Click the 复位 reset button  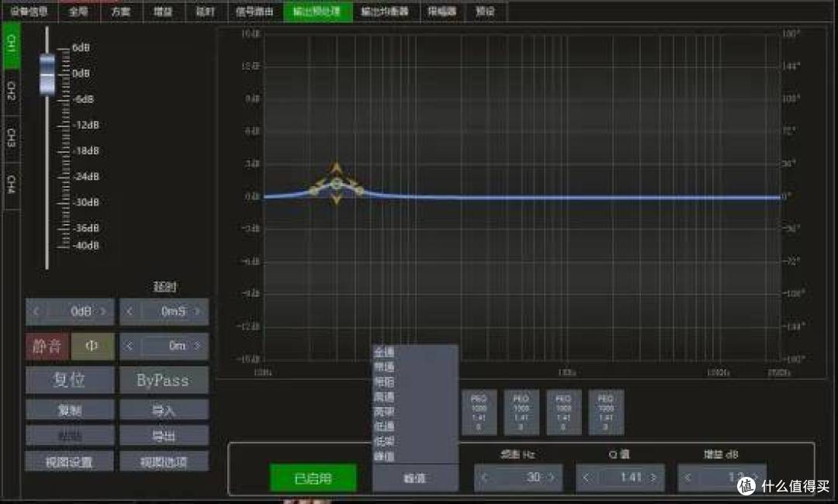click(x=70, y=380)
